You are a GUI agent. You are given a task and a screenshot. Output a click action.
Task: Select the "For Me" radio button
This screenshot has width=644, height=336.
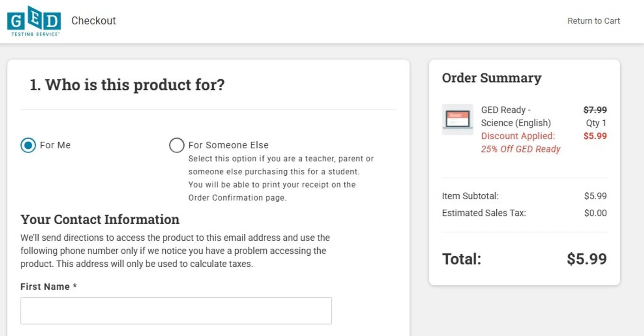tap(28, 146)
